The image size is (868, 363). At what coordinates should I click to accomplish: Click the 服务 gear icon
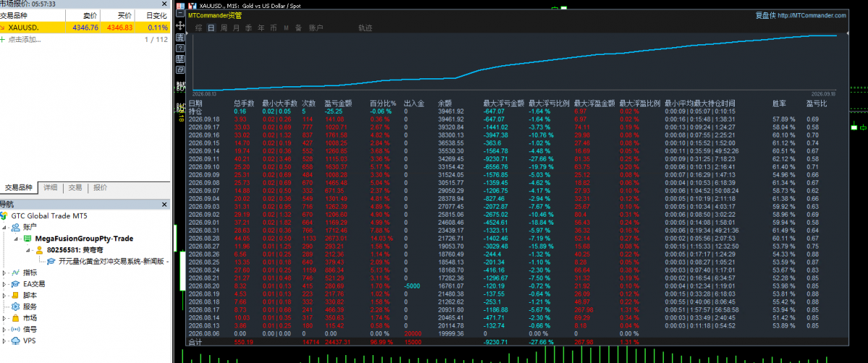(x=15, y=306)
